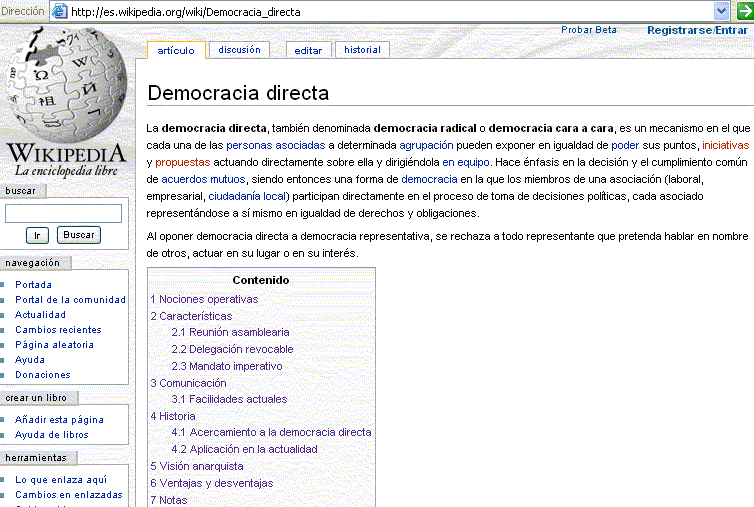Click the Democracia directa page heading

point(238,93)
